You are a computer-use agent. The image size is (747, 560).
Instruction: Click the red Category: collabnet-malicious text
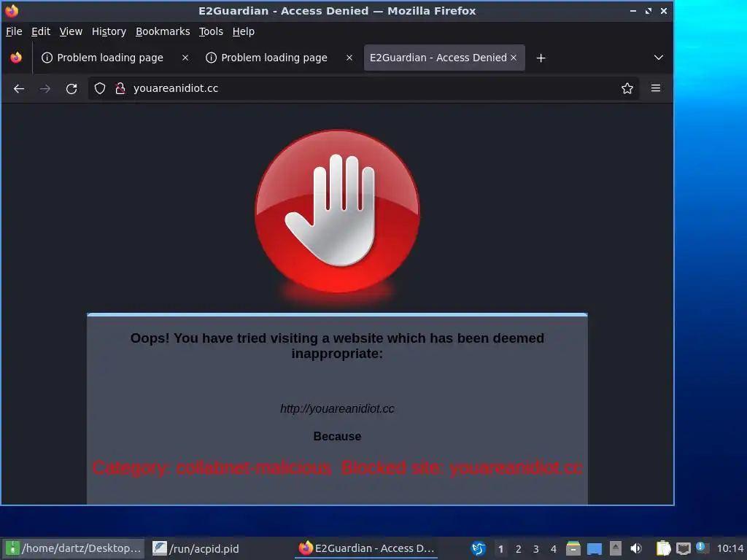tap(212, 467)
